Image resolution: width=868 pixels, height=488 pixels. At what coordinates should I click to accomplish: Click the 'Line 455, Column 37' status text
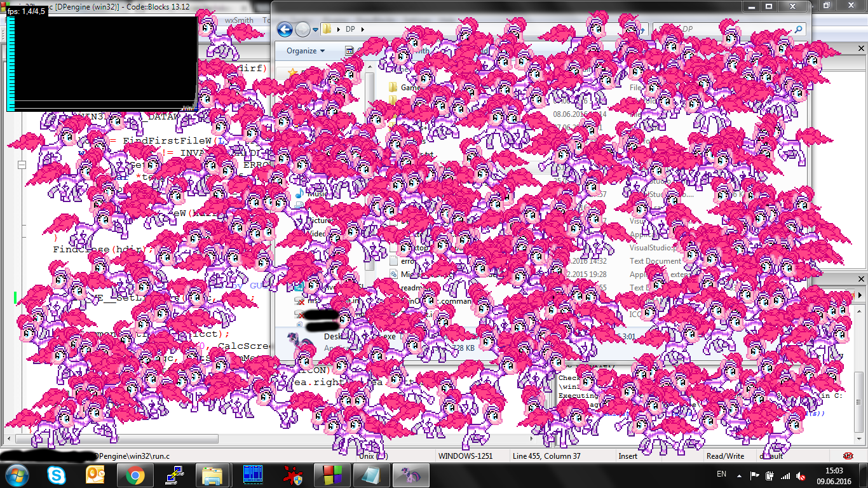[x=546, y=456]
